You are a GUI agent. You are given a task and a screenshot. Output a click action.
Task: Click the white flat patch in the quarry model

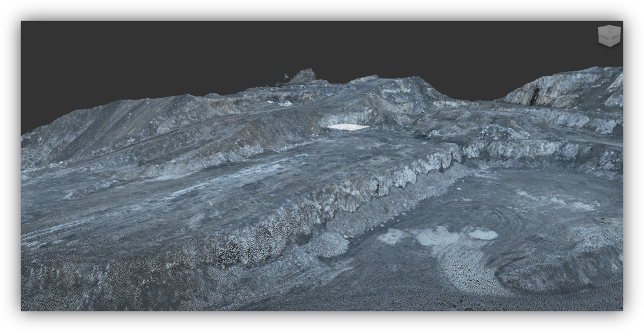click(348, 127)
